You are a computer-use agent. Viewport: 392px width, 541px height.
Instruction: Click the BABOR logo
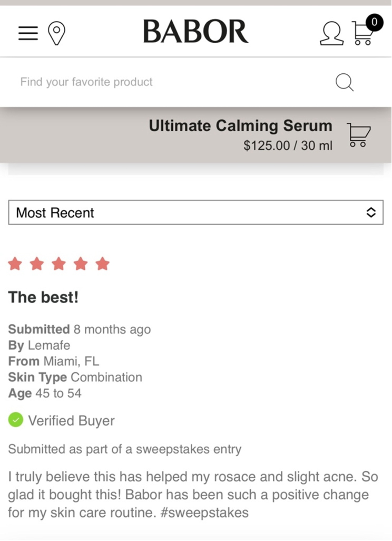(x=195, y=32)
